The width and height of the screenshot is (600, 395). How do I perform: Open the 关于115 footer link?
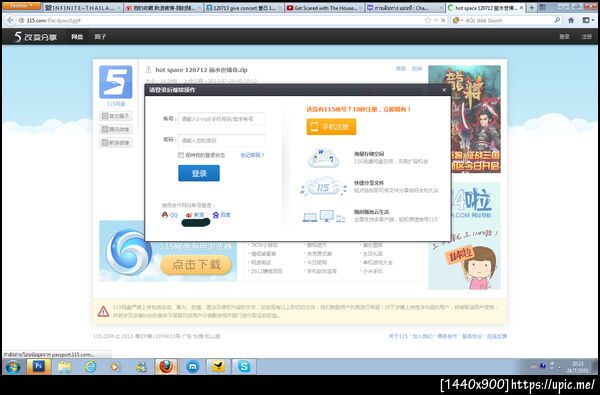tap(398, 336)
